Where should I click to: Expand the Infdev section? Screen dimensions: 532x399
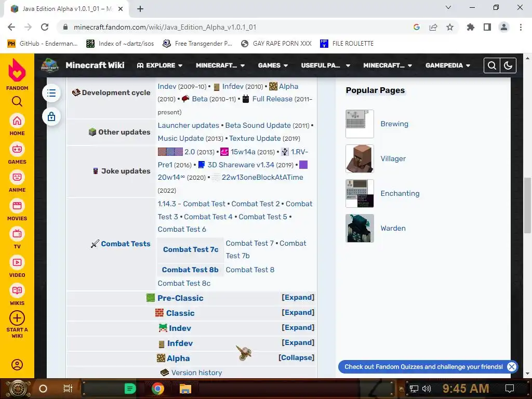pos(298,343)
